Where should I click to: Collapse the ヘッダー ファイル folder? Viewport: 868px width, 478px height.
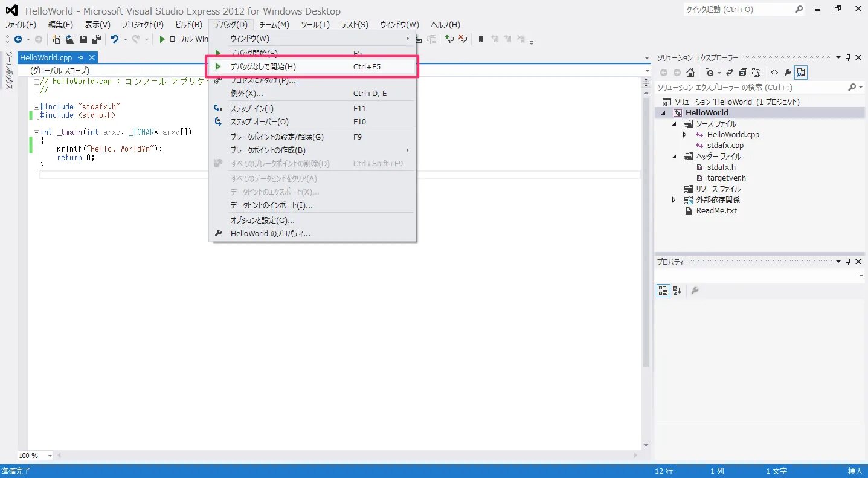[675, 157]
